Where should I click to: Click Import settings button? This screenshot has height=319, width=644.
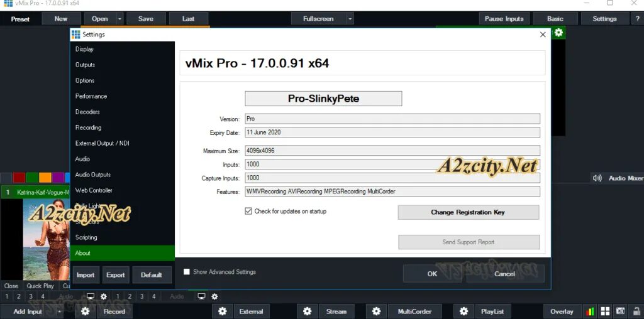click(x=86, y=274)
